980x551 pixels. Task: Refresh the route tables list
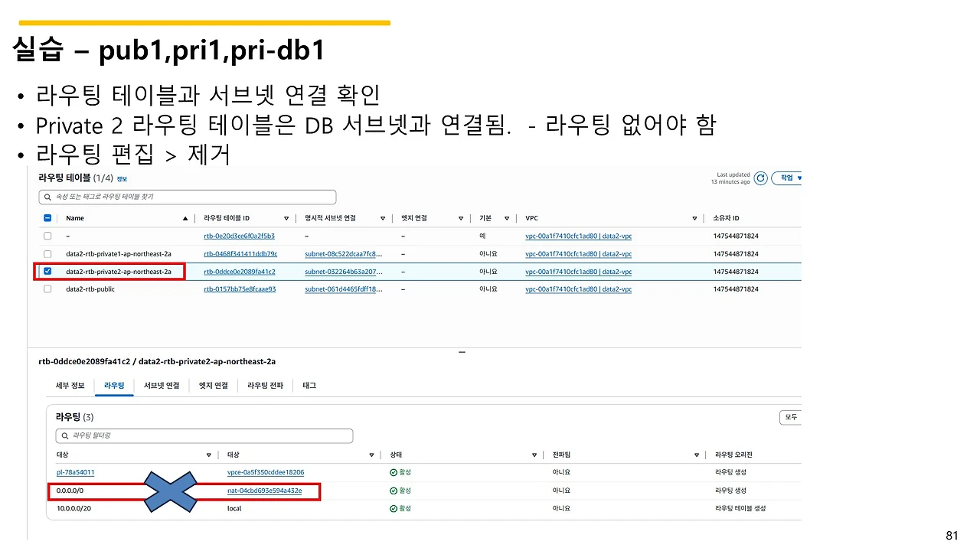tap(759, 178)
